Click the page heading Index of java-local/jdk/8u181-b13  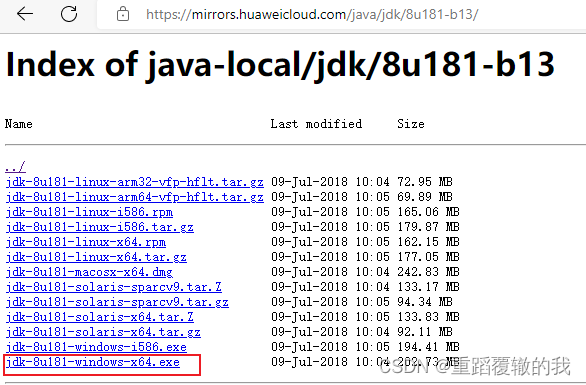pyautogui.click(x=280, y=65)
